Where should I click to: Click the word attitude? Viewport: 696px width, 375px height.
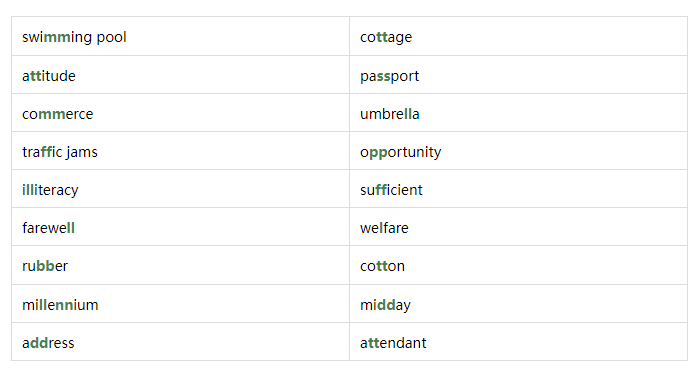tap(49, 76)
